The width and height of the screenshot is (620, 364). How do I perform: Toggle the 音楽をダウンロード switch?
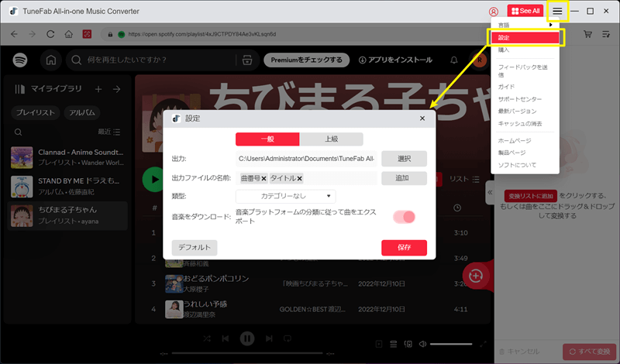click(404, 217)
